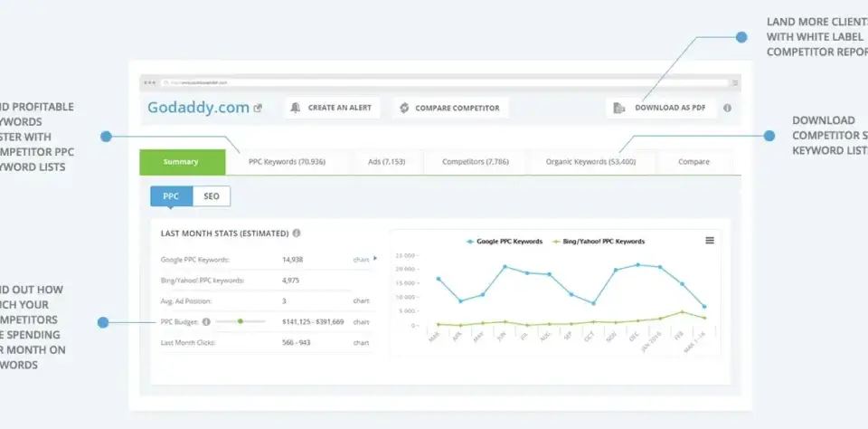Toggle Bing/Yahoo! PPC Keywords legend series

598,241
